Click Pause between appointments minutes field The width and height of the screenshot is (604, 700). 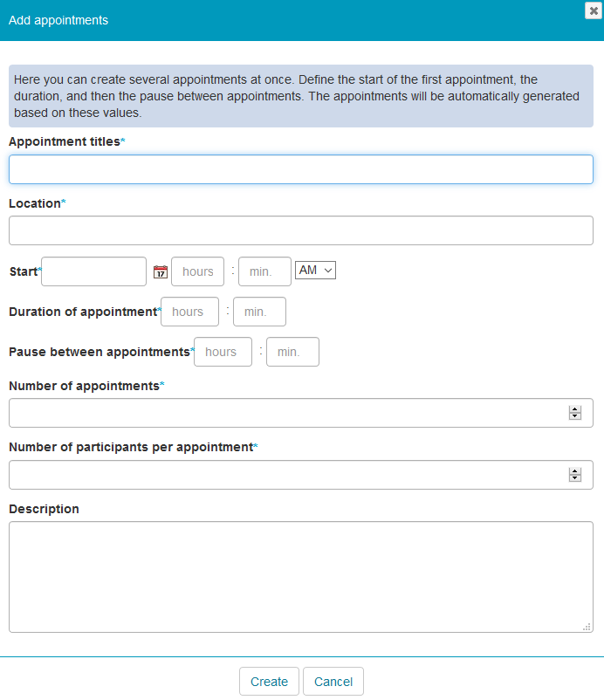(292, 352)
